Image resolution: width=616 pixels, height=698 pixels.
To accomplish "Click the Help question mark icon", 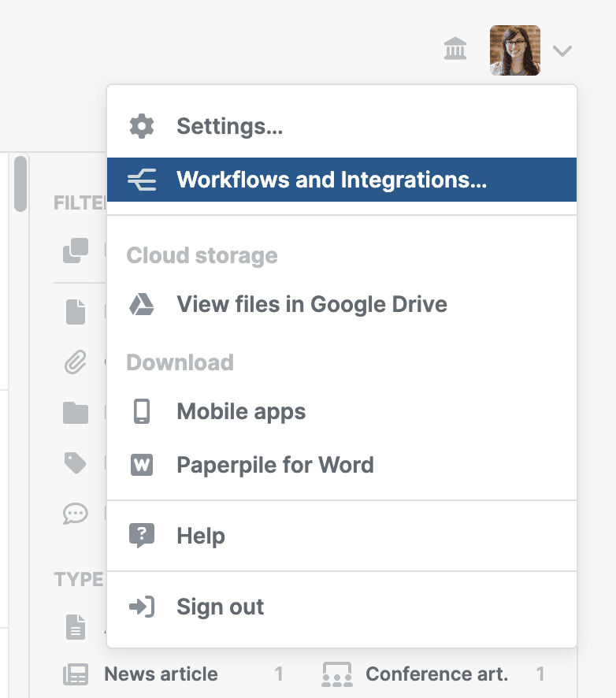I will [142, 536].
